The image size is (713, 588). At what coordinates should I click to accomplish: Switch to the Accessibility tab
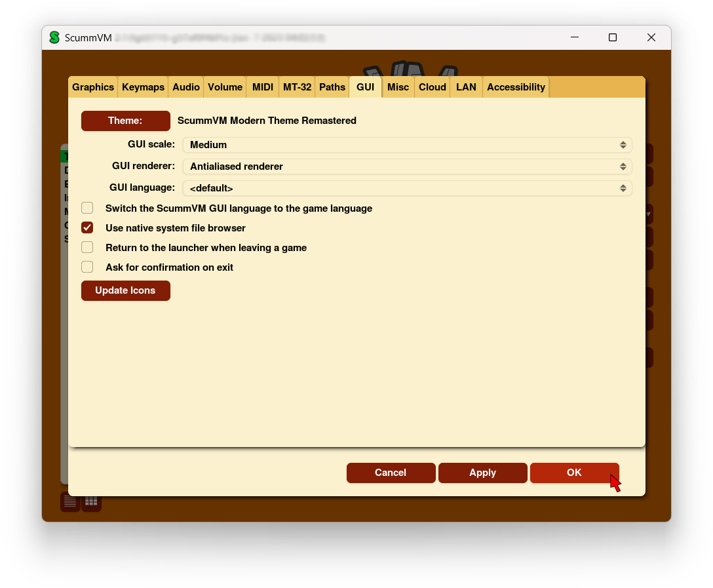[516, 87]
